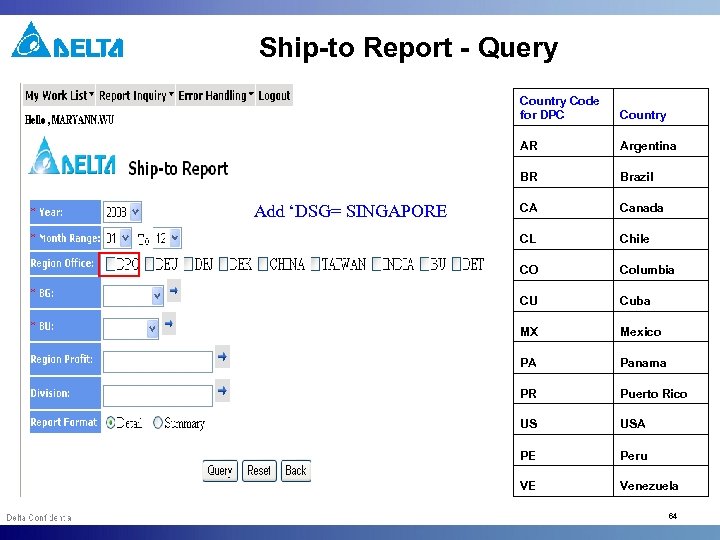Open the start month dropdown showing 01
Image resolution: width=720 pixels, height=540 pixels.
pos(117,238)
